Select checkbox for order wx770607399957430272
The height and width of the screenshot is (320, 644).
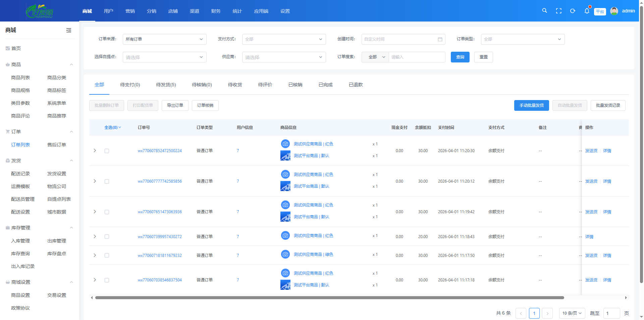pyautogui.click(x=107, y=237)
